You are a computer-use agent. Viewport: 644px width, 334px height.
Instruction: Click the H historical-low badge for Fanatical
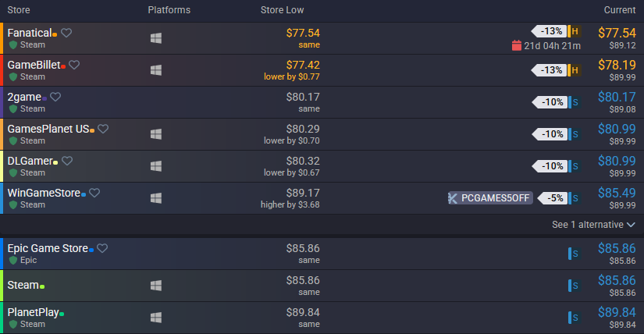click(x=575, y=31)
